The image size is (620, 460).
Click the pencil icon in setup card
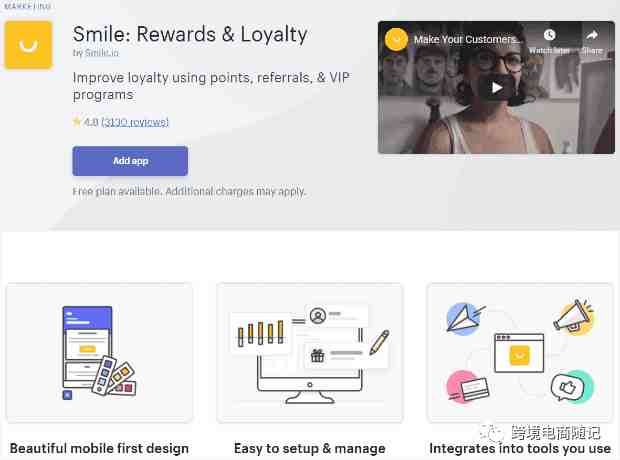click(x=380, y=342)
